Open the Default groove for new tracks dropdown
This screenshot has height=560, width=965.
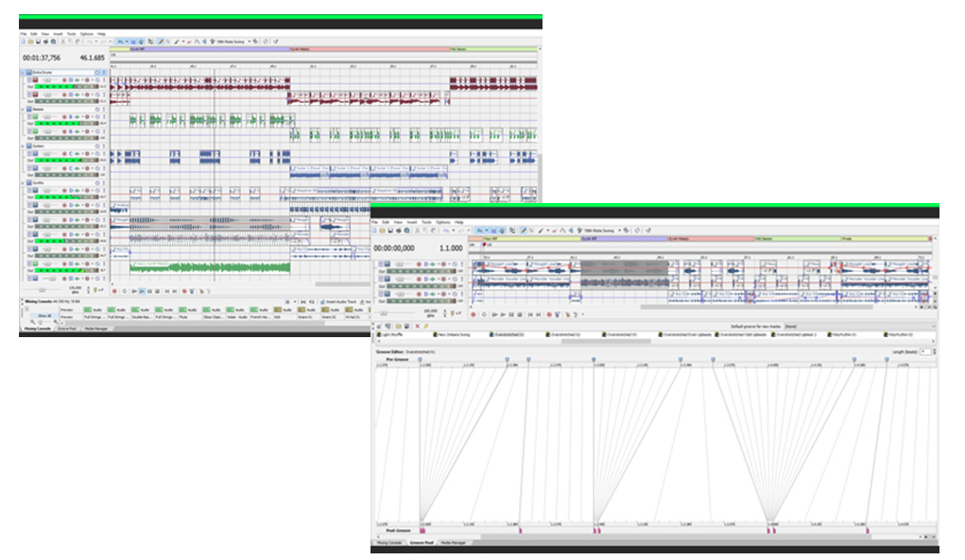click(858, 327)
